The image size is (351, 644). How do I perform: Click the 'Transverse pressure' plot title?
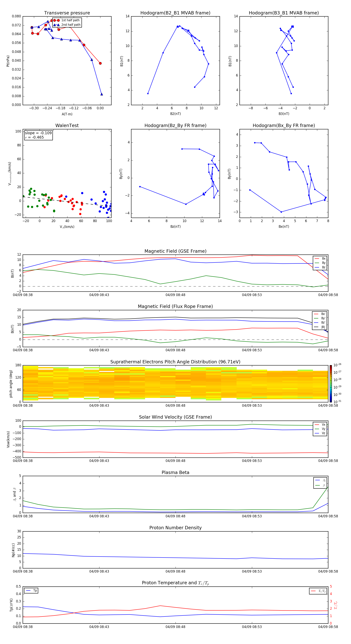click(67, 13)
